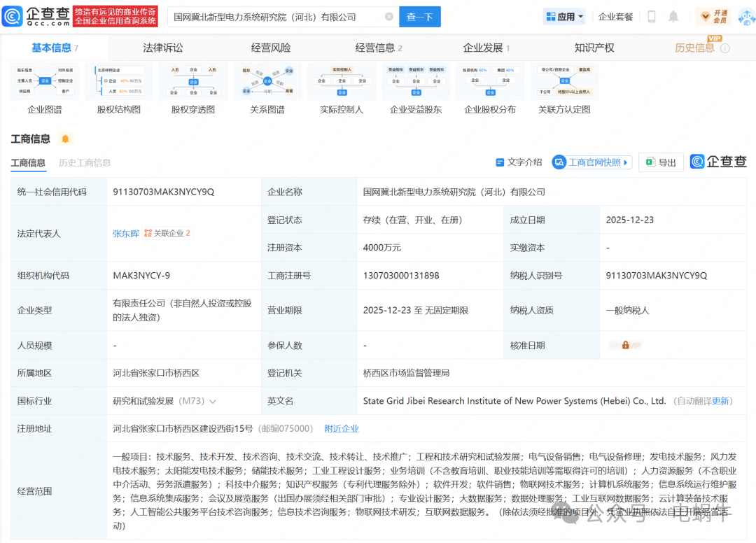Expand the 应用 dropdown
This screenshot has height=543, width=756.
564,16
